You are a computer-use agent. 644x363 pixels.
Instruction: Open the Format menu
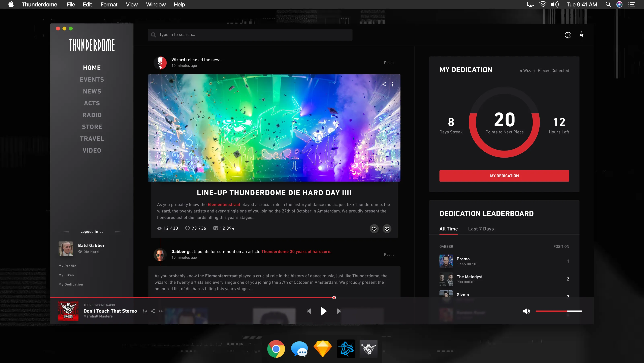(109, 4)
